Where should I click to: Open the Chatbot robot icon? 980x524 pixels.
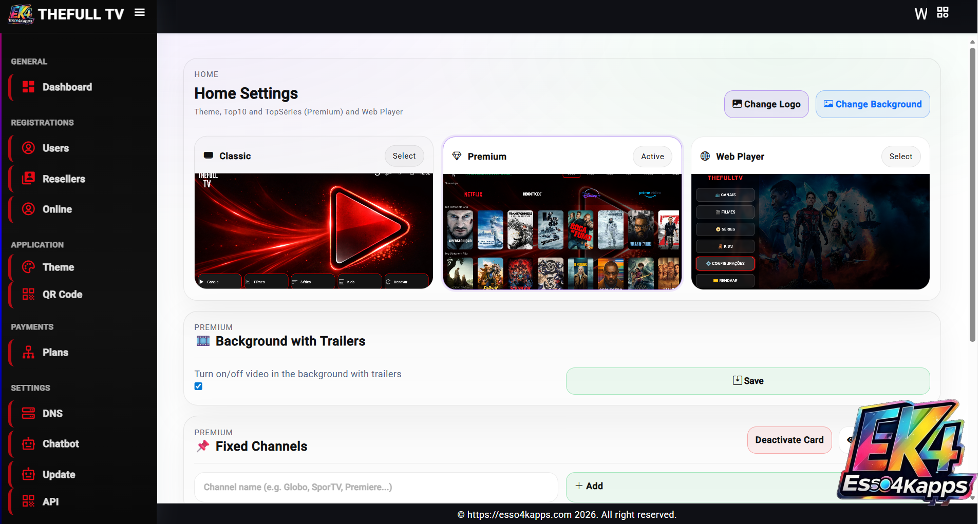point(29,443)
